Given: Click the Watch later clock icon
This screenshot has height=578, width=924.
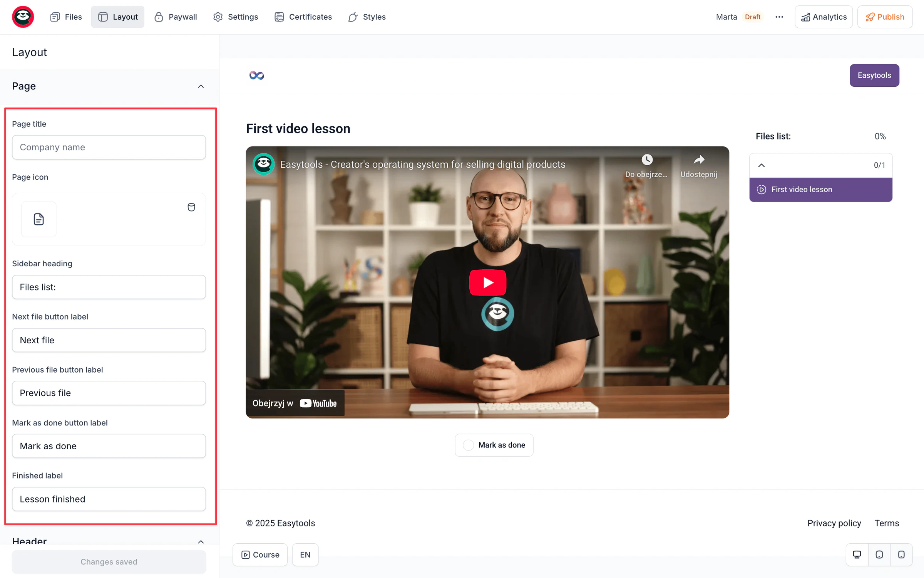Looking at the screenshot, I should click(x=647, y=160).
